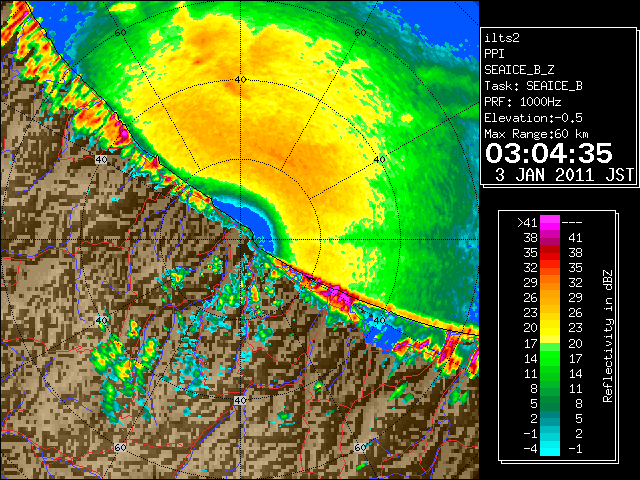Click the "PRF: 1000Hz" value

(522, 102)
